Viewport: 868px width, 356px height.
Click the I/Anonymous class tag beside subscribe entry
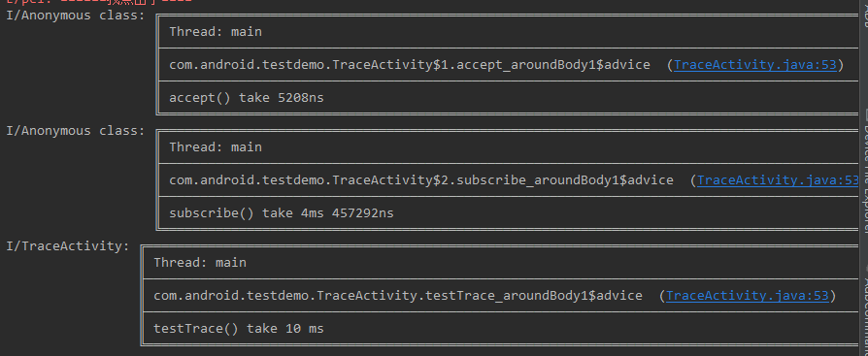pos(76,131)
